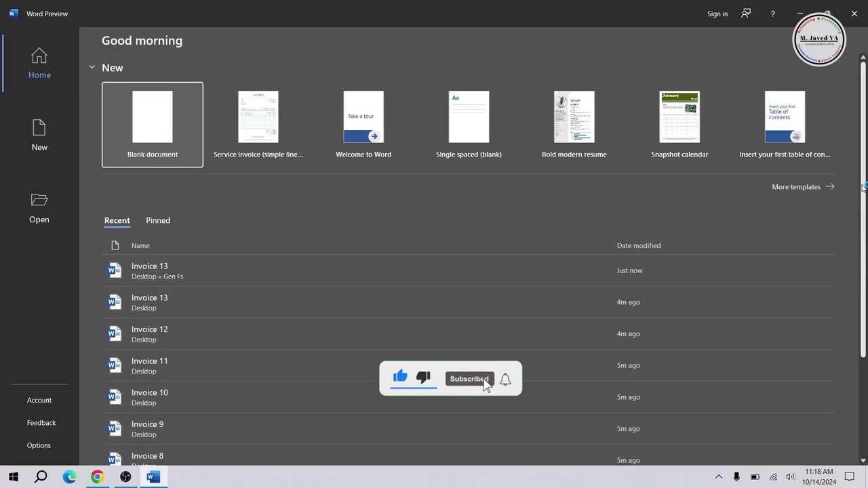Click Word taskbar icon
Viewport: 868px width, 488px height.
pyautogui.click(x=153, y=477)
